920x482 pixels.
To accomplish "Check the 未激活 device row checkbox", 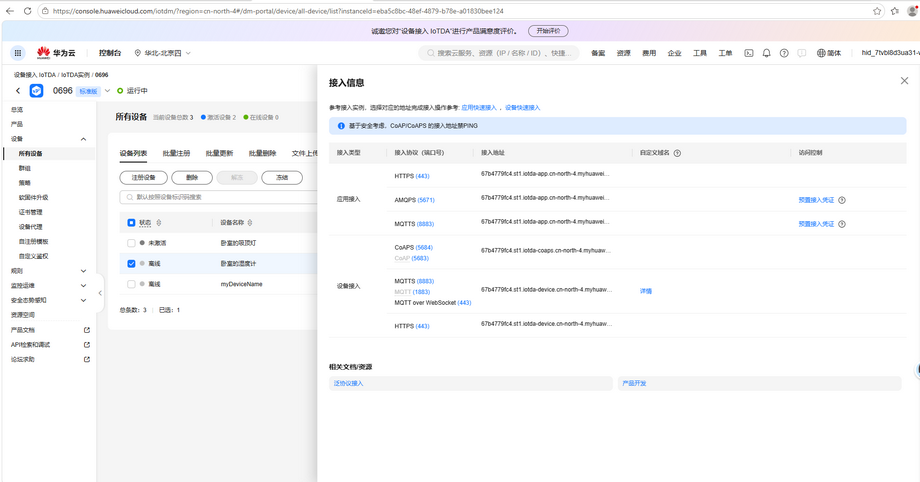I will [131, 243].
